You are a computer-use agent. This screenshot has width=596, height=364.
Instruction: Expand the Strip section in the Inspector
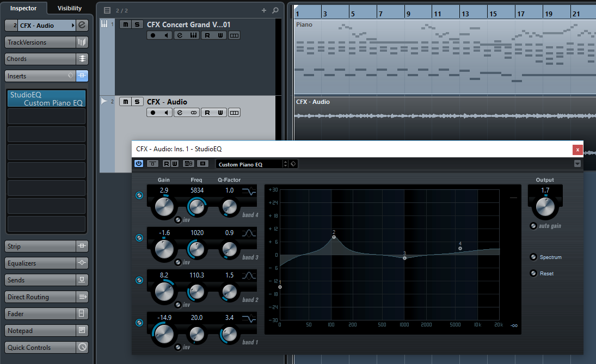pyautogui.click(x=46, y=246)
